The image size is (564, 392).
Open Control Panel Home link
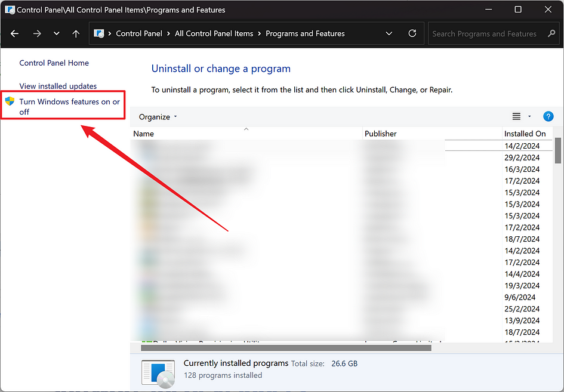[54, 63]
